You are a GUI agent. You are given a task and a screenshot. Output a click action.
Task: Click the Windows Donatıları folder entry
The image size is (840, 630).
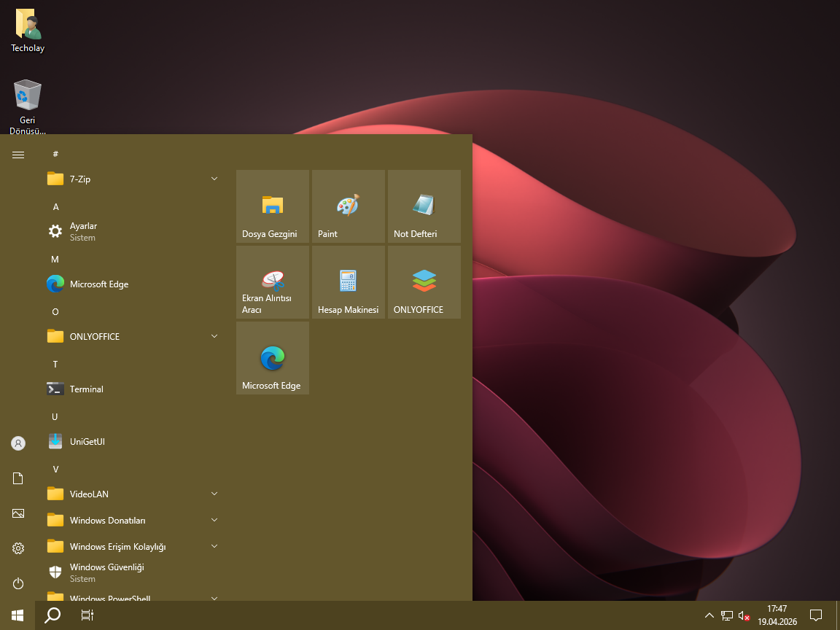point(132,520)
